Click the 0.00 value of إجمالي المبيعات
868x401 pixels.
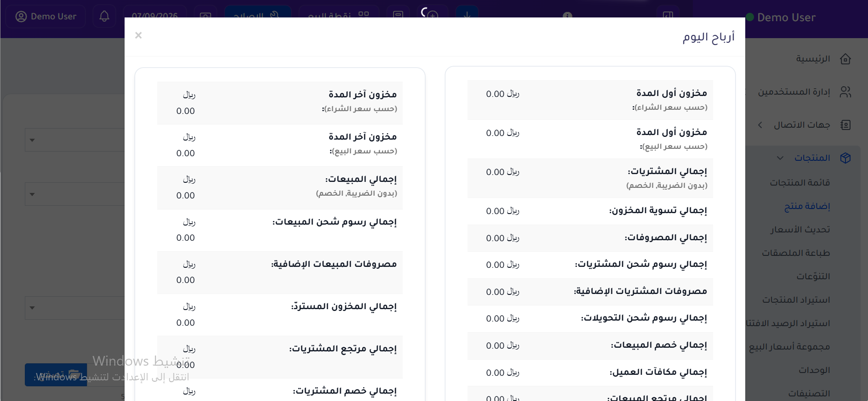click(x=186, y=196)
